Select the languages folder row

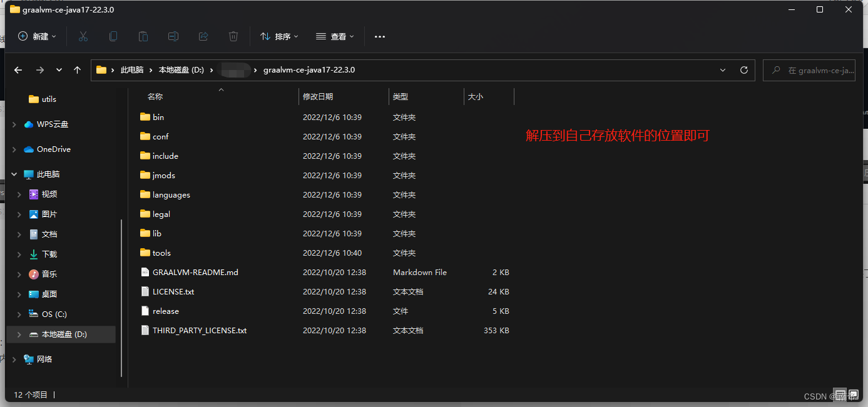click(325, 194)
